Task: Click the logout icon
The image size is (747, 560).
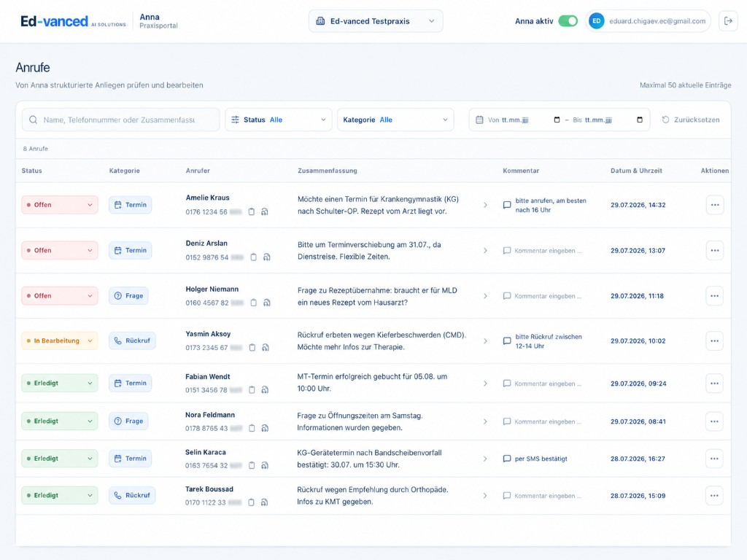Action: click(x=728, y=21)
